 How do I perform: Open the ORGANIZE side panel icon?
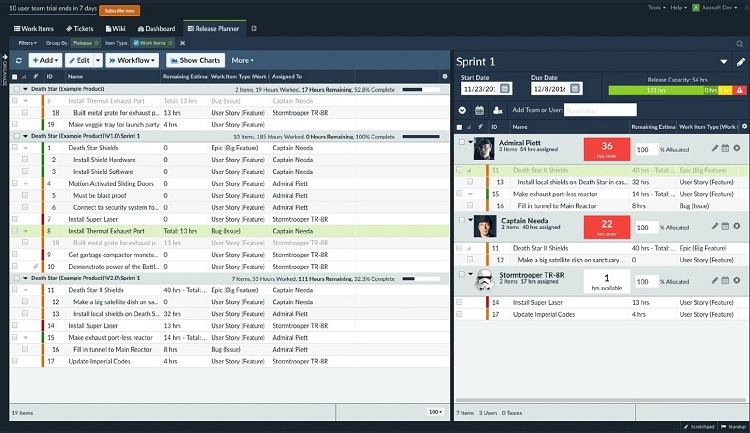point(5,70)
